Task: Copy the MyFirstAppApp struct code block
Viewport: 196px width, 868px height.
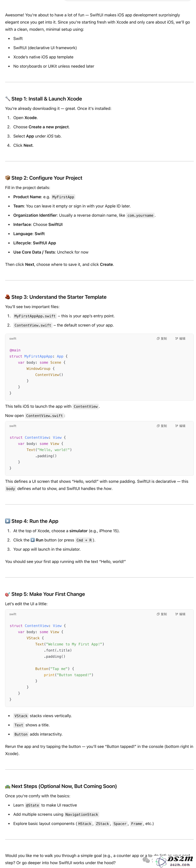Action: [162, 338]
